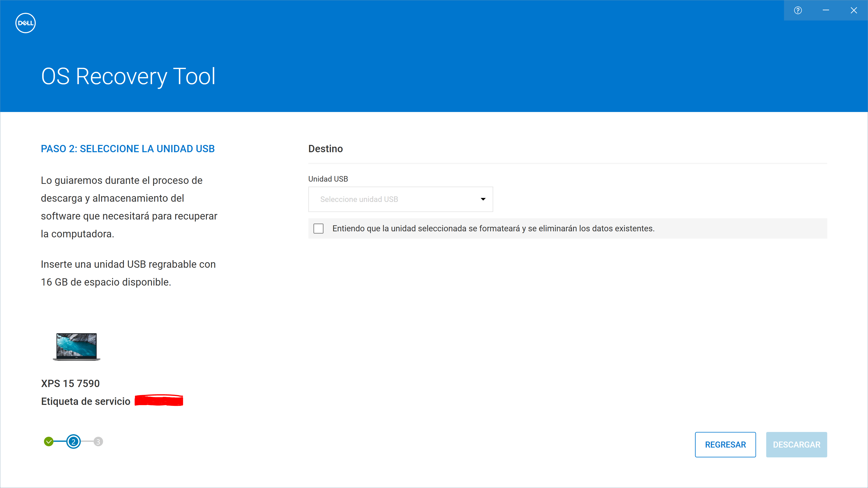
Task: Click the Destino section heading
Action: coord(325,149)
